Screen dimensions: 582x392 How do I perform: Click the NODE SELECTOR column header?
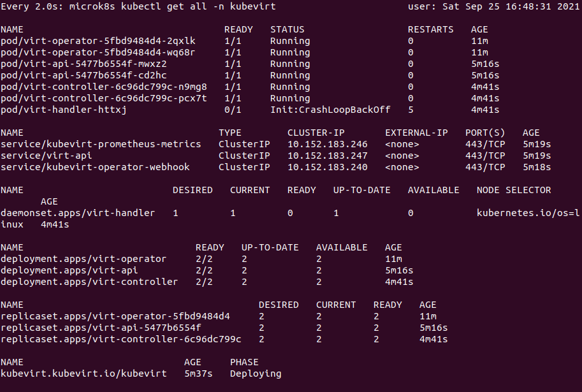[514, 191]
